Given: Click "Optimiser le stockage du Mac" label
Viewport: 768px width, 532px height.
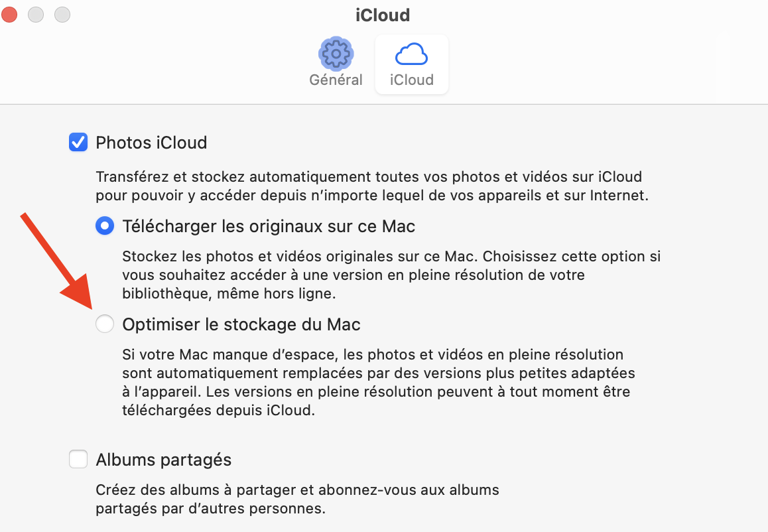Looking at the screenshot, I should click(241, 324).
